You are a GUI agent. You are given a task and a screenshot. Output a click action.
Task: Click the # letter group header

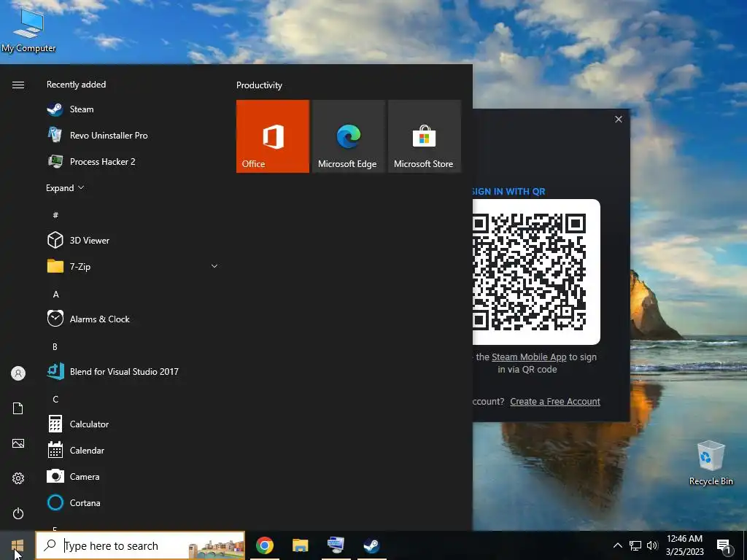pos(55,215)
